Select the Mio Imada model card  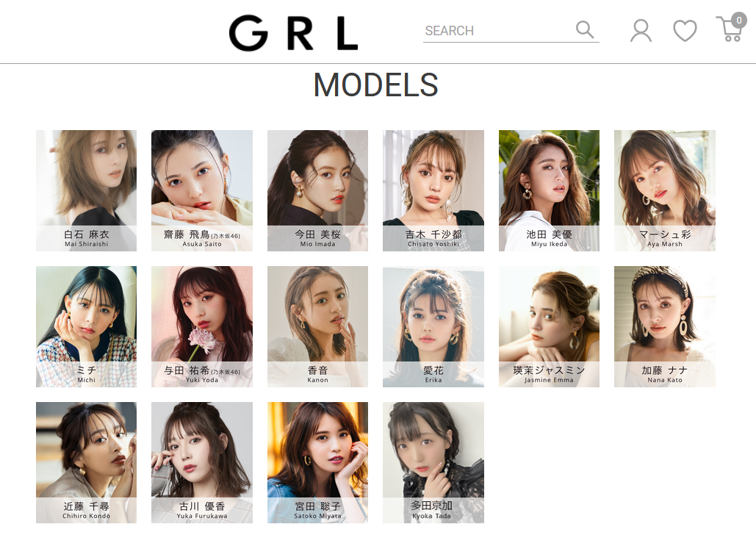[317, 190]
